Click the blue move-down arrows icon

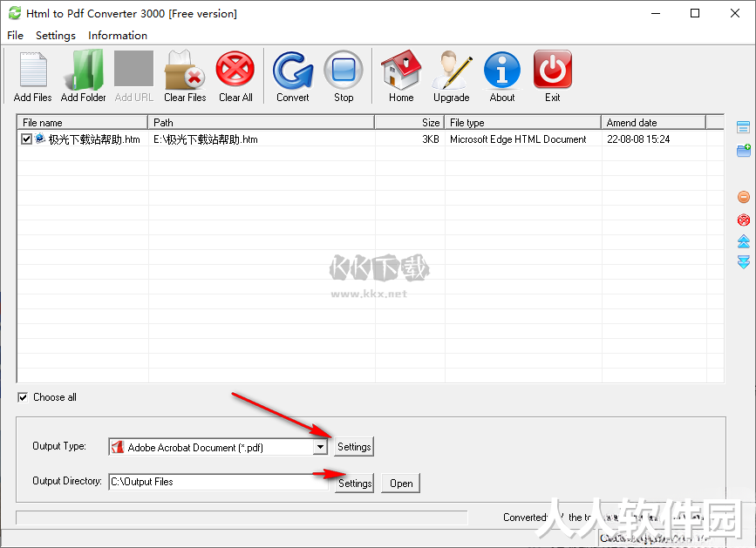point(744,262)
